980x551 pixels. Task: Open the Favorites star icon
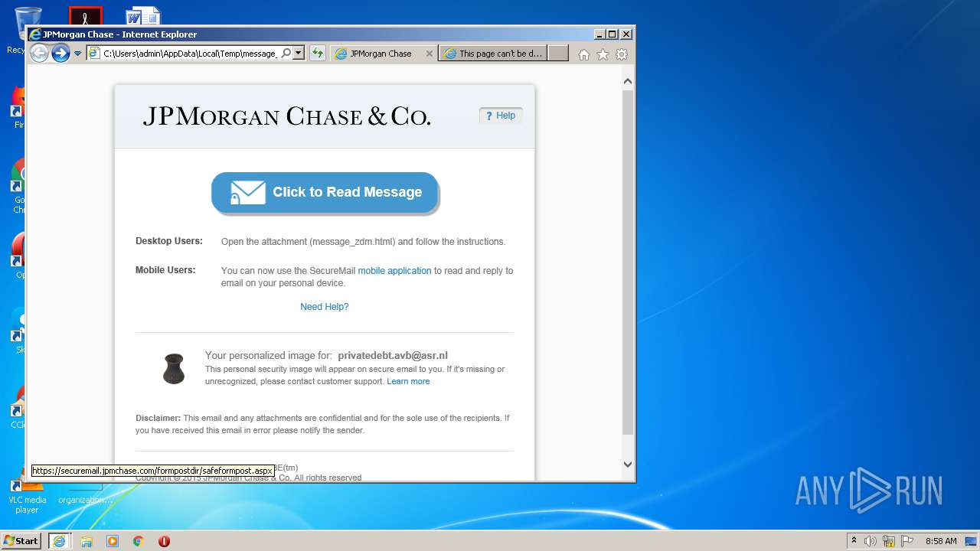click(603, 54)
